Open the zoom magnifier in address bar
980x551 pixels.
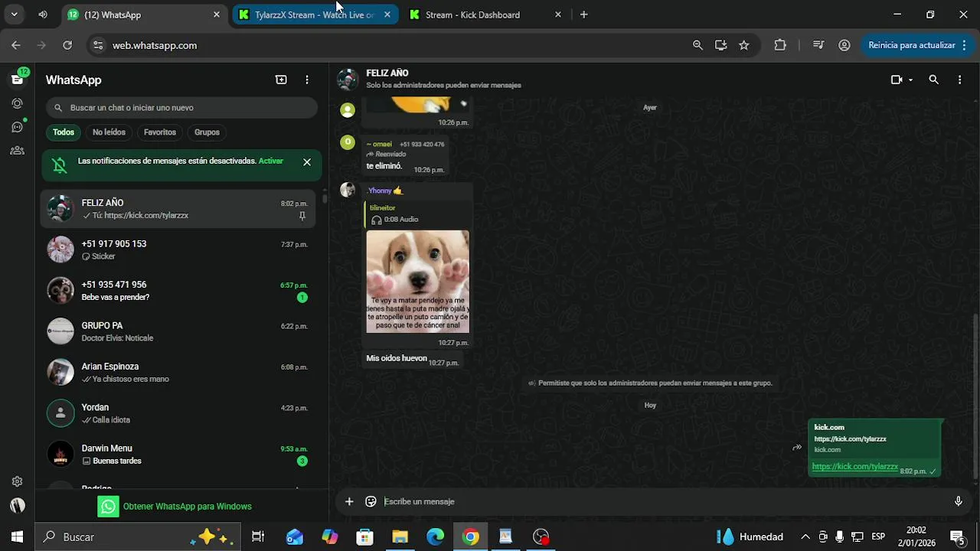[x=697, y=45]
